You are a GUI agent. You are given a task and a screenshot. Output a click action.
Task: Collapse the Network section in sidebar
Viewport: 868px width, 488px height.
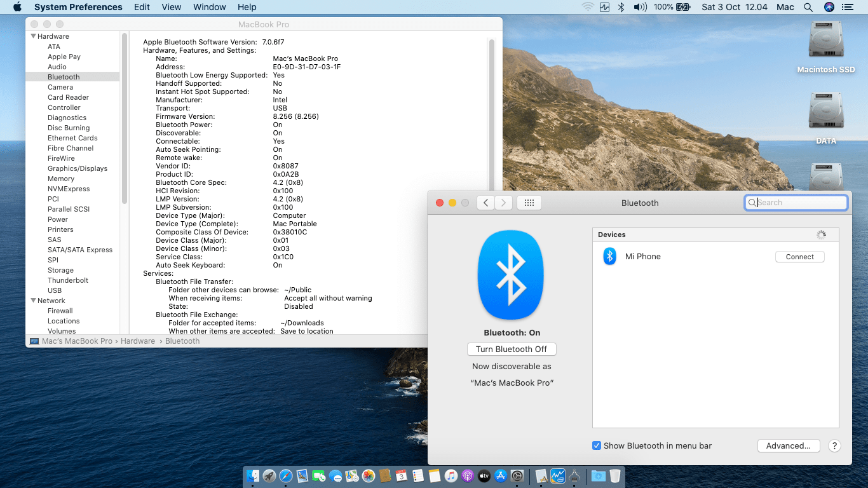click(x=34, y=301)
